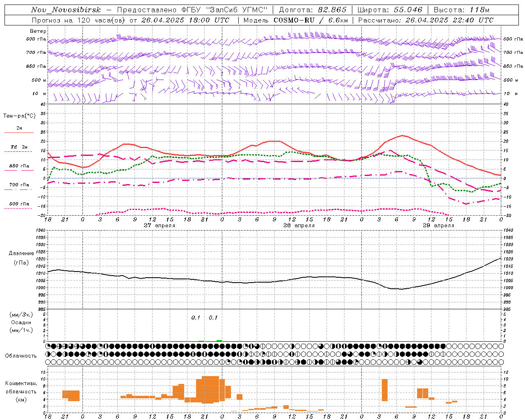
Task: Click the 500 гПа line sample in temperature legend
Action: tap(18, 208)
